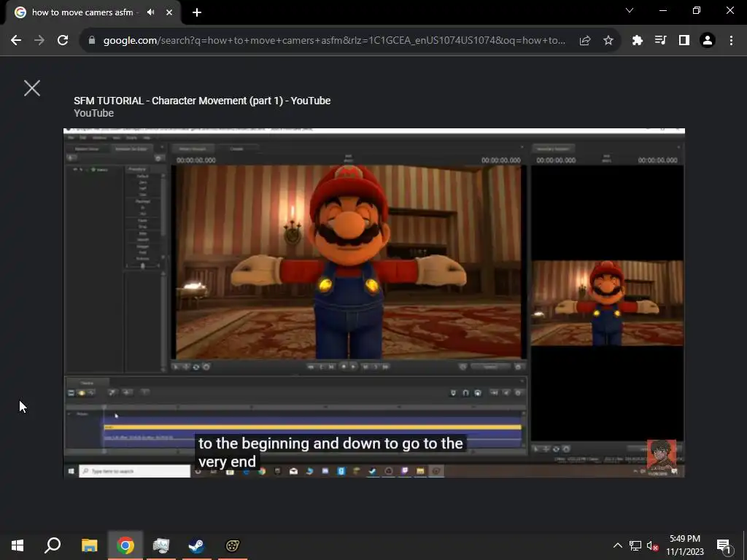Image resolution: width=747 pixels, height=560 pixels.
Task: Open a new browser tab
Action: 197,12
